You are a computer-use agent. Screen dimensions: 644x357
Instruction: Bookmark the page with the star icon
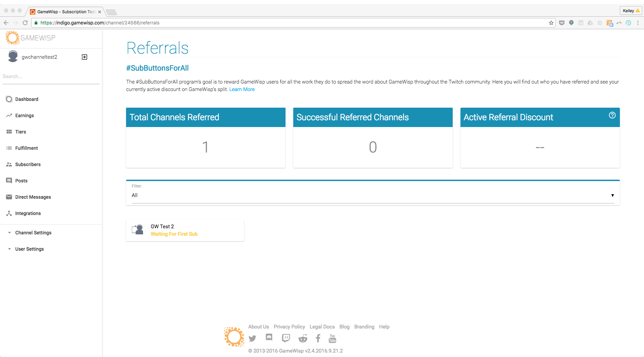[x=551, y=23]
